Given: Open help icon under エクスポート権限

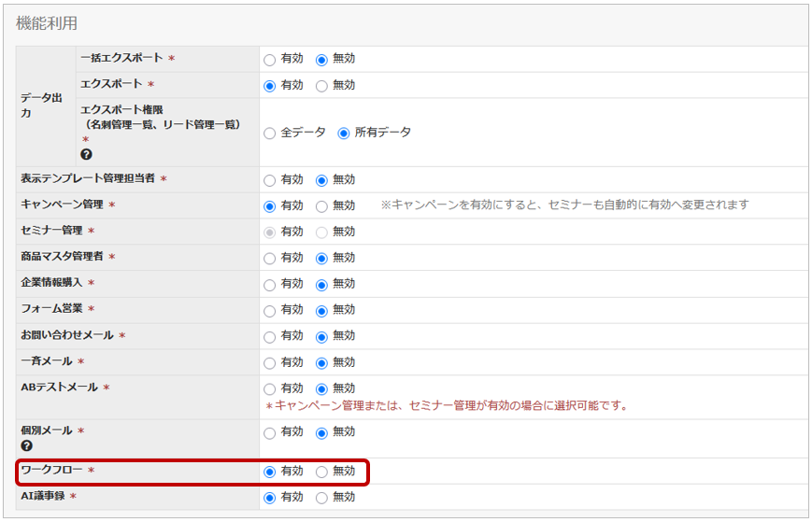Looking at the screenshot, I should [x=86, y=154].
